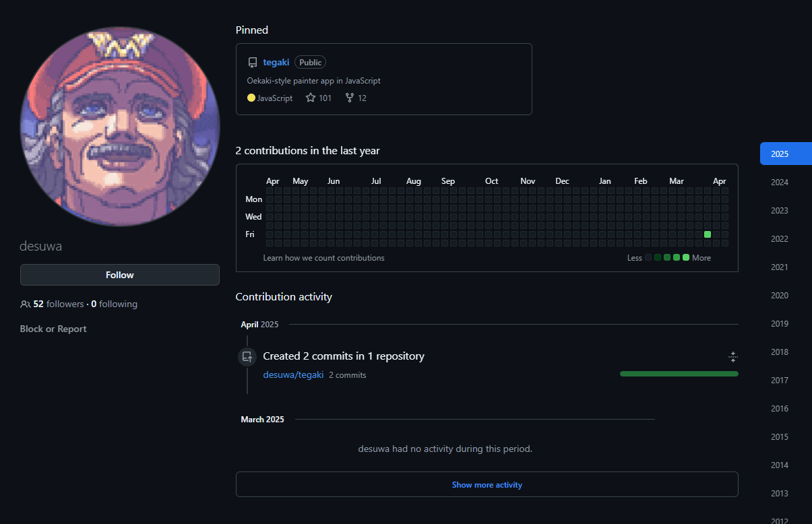
Task: Collapse the commits activity section
Action: pyautogui.click(x=733, y=357)
